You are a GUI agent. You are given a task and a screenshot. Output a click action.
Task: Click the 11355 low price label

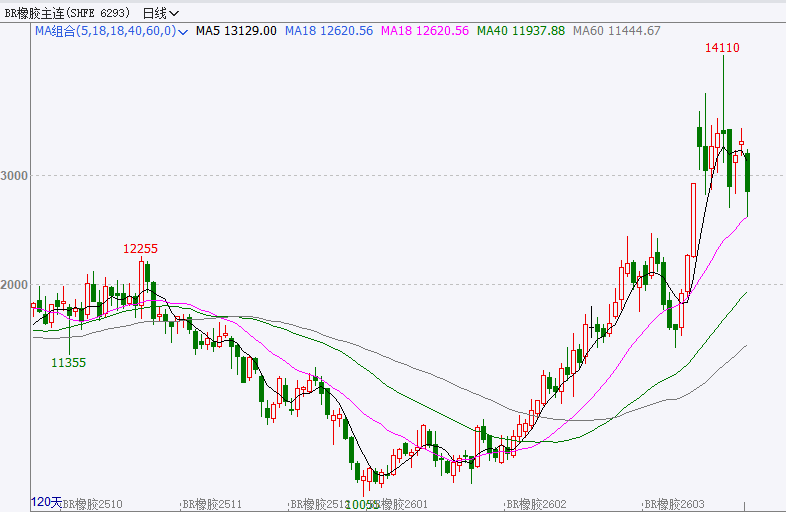(x=68, y=363)
